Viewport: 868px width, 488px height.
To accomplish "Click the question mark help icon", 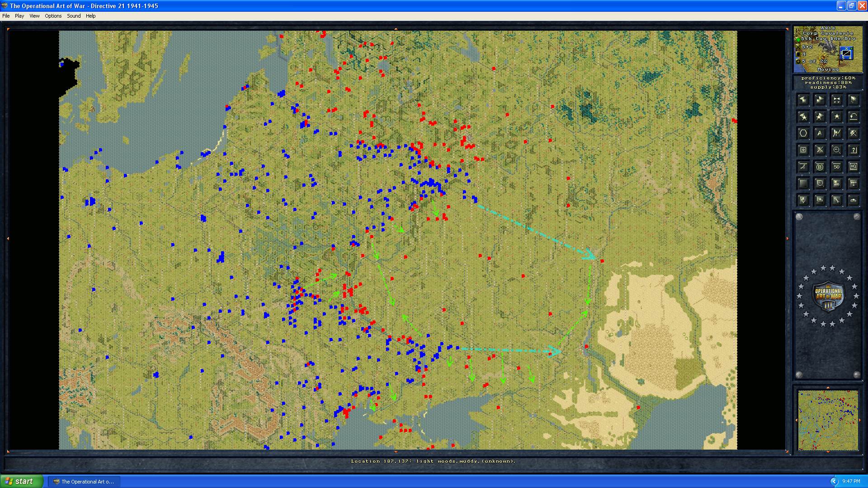I will [854, 150].
